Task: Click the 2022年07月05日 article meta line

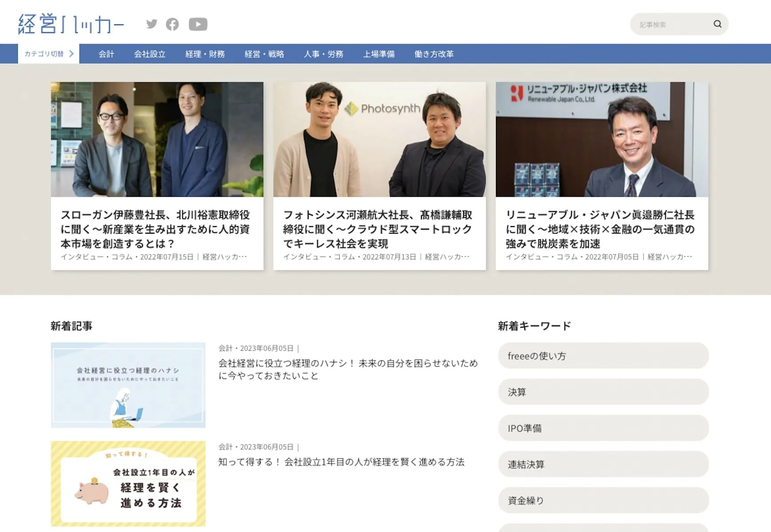Action: click(x=599, y=257)
